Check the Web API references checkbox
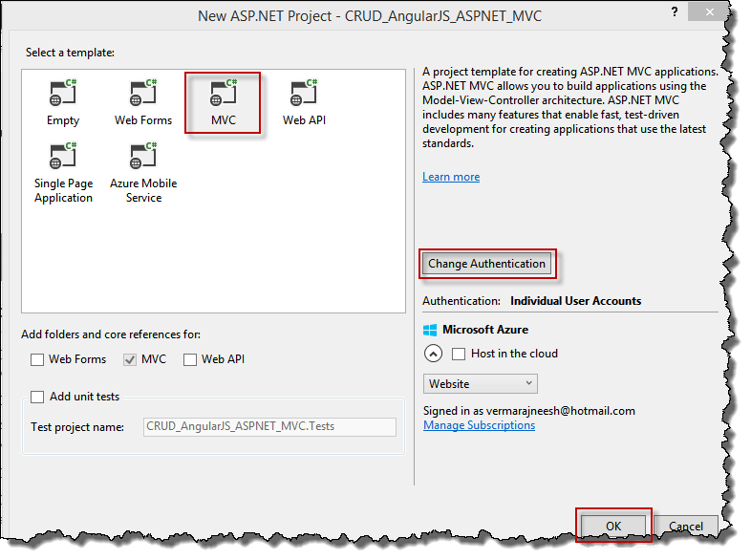The height and width of the screenshot is (560, 751). tap(190, 359)
